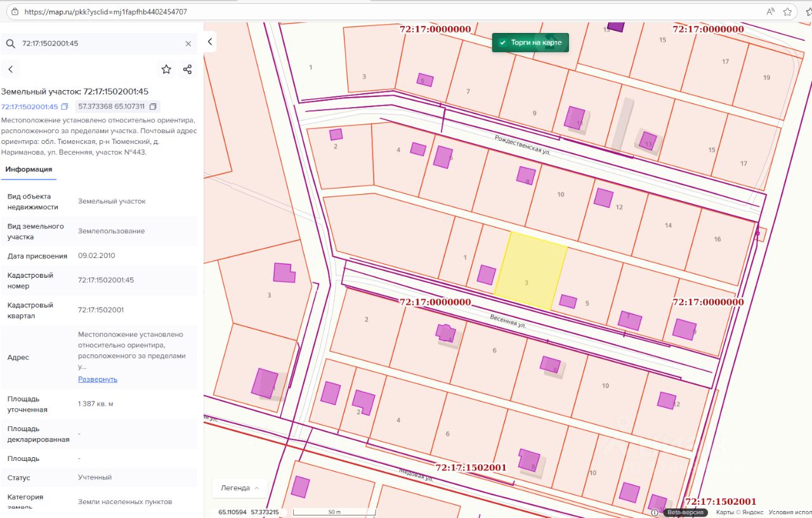Collapse the side panel with chevron

pos(210,42)
